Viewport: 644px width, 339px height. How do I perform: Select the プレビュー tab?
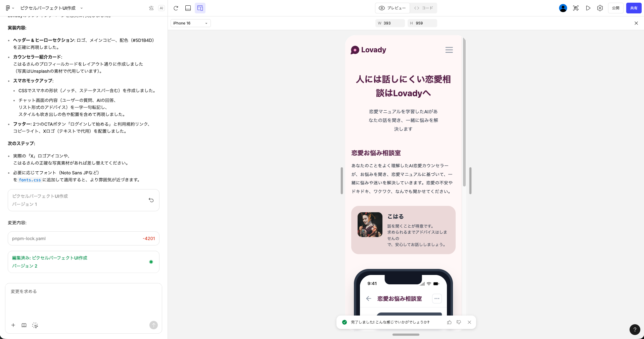(393, 8)
